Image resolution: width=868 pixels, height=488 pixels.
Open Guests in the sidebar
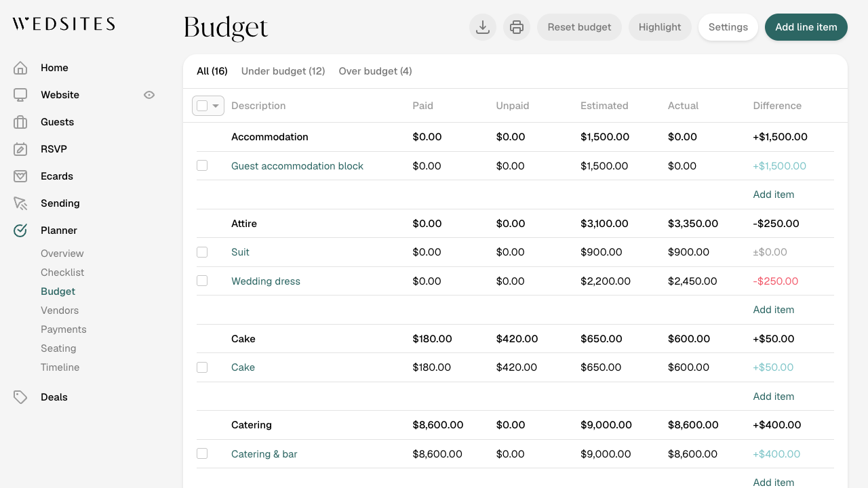click(x=57, y=122)
